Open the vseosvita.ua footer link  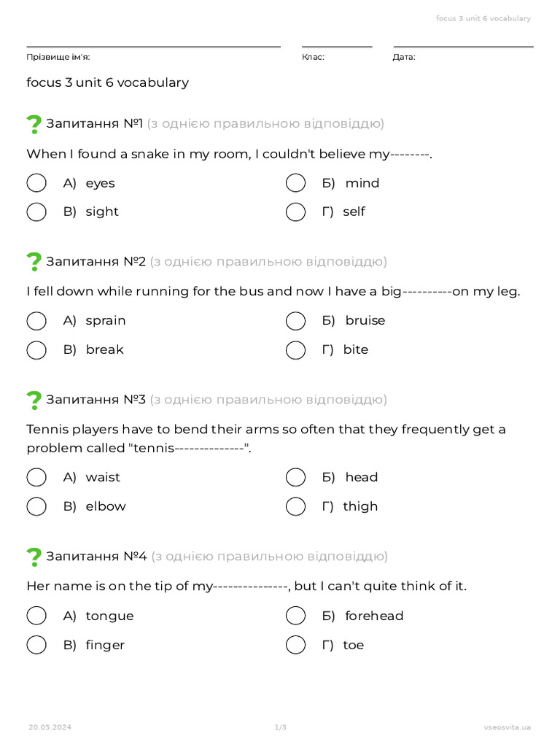(507, 727)
